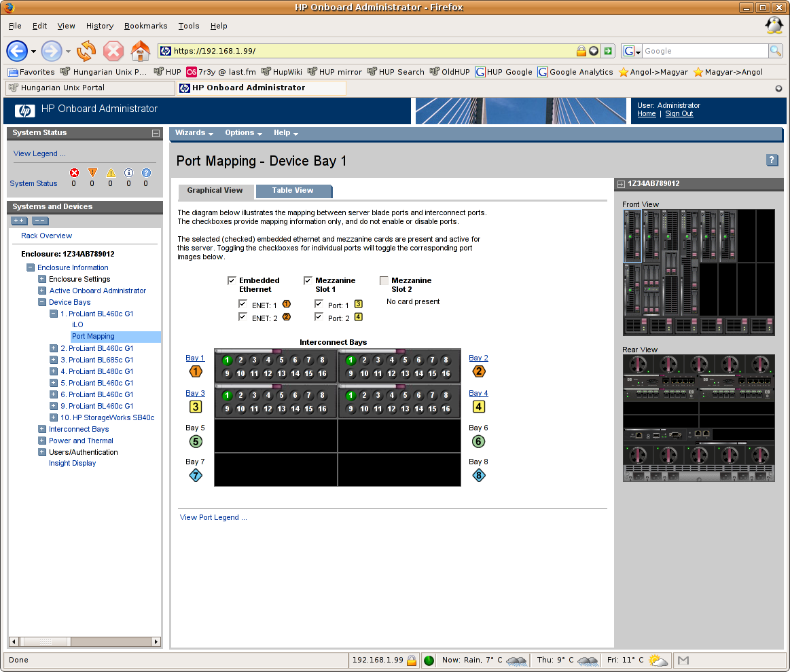
Task: Click the Front View enclosure thumbnail
Action: pos(698,272)
